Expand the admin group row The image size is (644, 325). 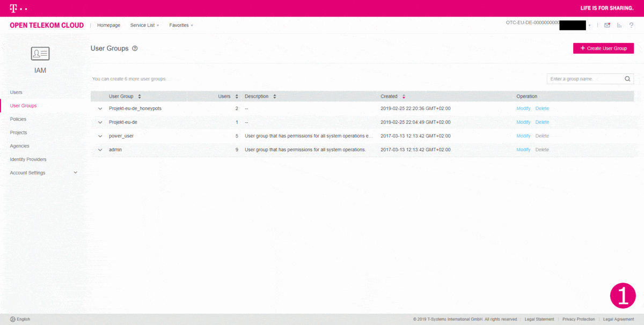100,150
